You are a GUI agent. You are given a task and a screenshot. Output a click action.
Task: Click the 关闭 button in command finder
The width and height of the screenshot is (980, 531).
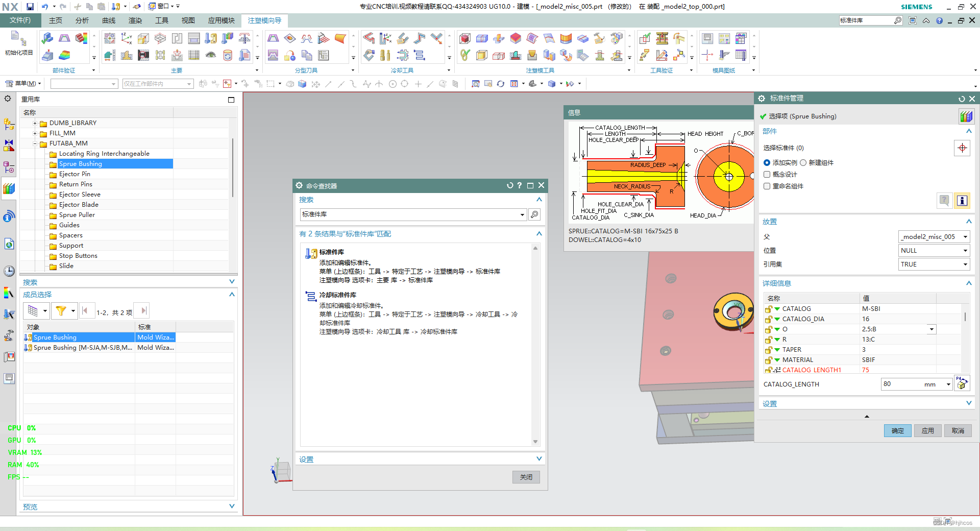[526, 477]
